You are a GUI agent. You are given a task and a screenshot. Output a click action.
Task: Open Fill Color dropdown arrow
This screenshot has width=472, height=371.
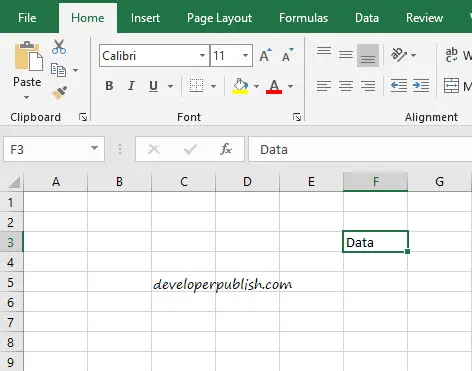pos(256,86)
